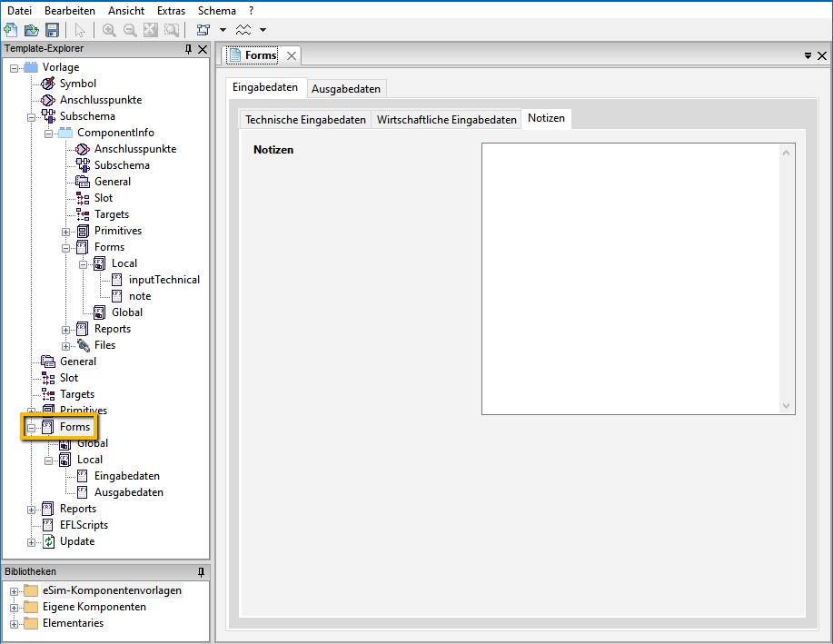Switch to Technische Eingabedaten tab

[x=305, y=120]
